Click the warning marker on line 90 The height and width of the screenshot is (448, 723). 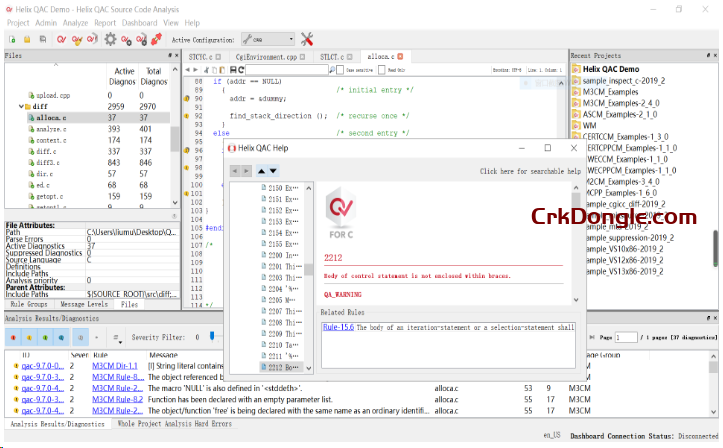186,99
